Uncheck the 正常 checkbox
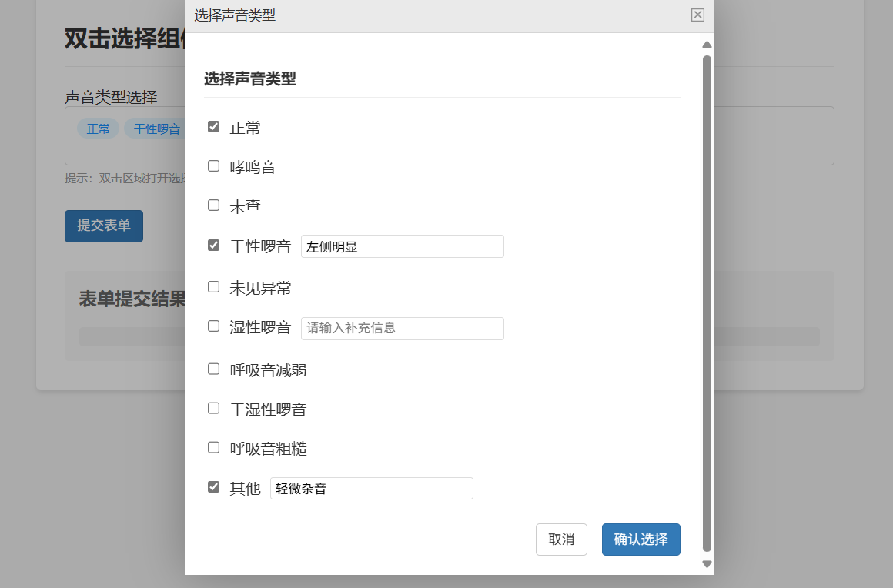893x588 pixels. pyautogui.click(x=214, y=127)
